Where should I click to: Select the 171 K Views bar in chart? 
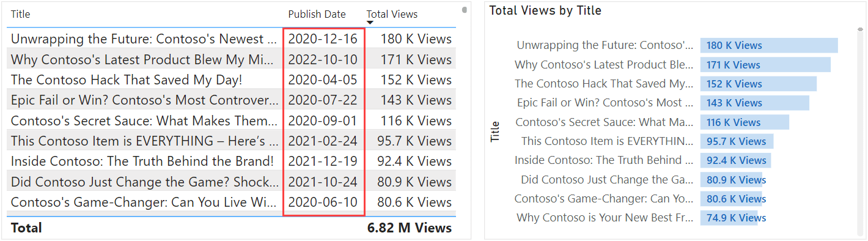click(x=765, y=65)
